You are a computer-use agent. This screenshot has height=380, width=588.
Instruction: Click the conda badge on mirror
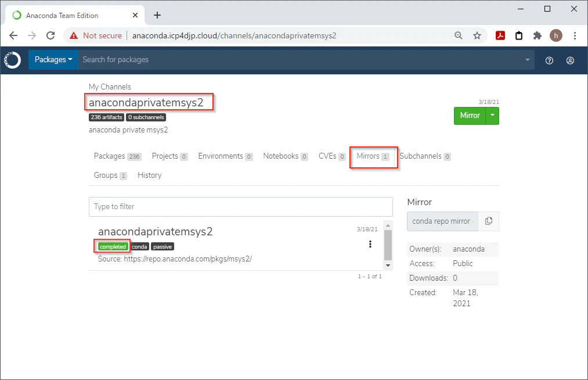[139, 247]
